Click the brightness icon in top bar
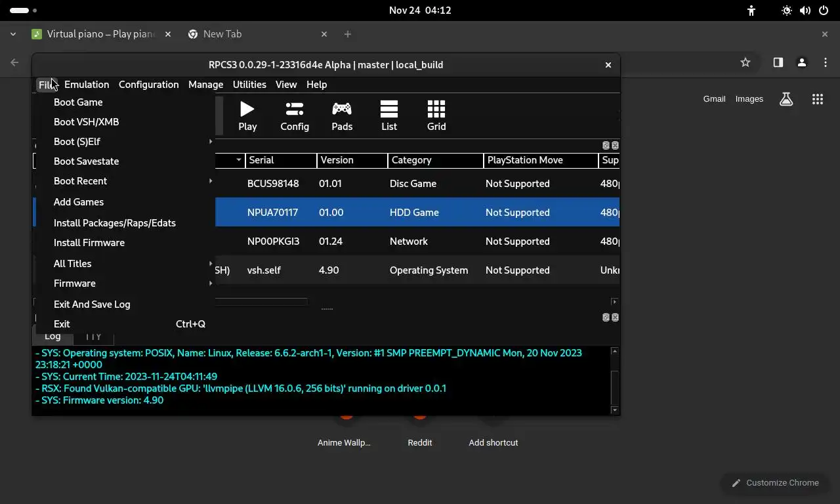The height and width of the screenshot is (504, 840). pos(786,10)
